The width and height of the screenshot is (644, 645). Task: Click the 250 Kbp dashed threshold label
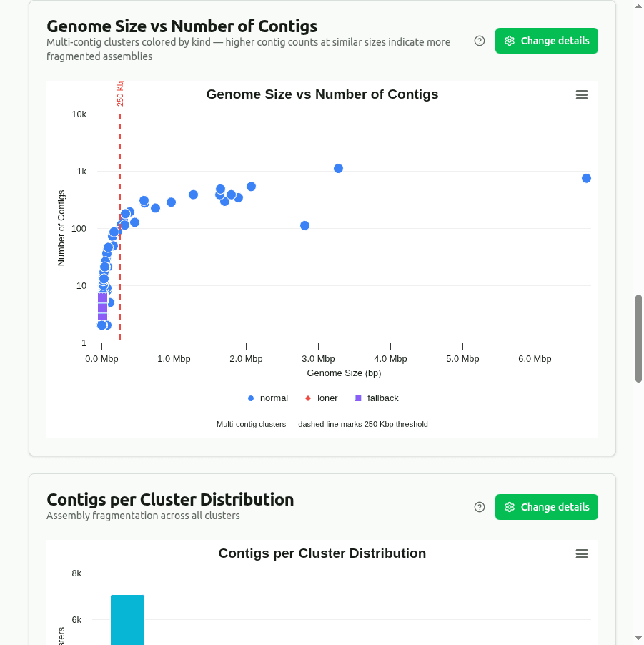pos(119,93)
